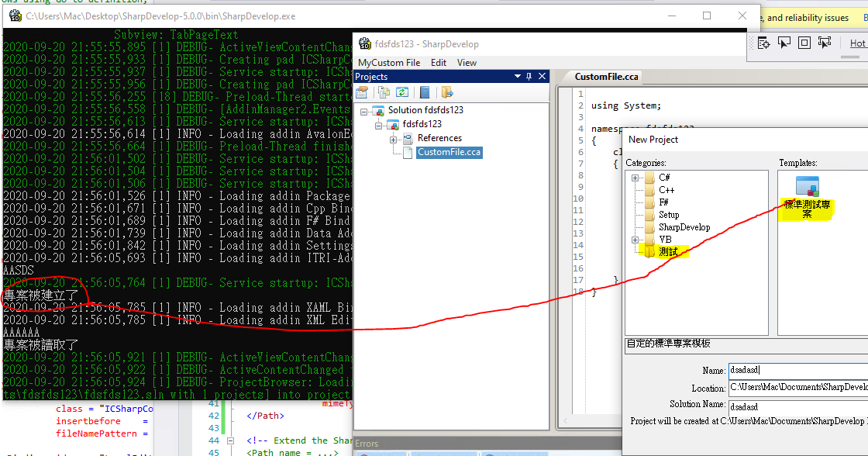868x456 pixels.
Task: Open the View menu
Action: tap(467, 62)
